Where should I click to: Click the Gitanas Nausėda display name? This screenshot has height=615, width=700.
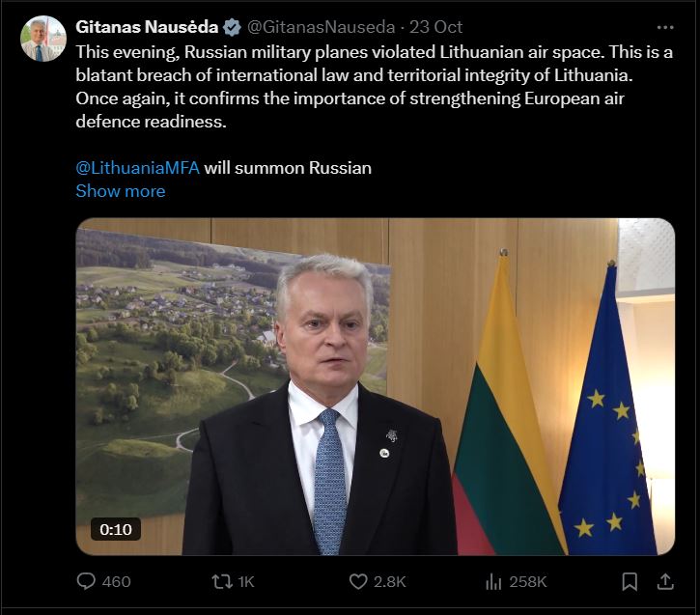(147, 27)
